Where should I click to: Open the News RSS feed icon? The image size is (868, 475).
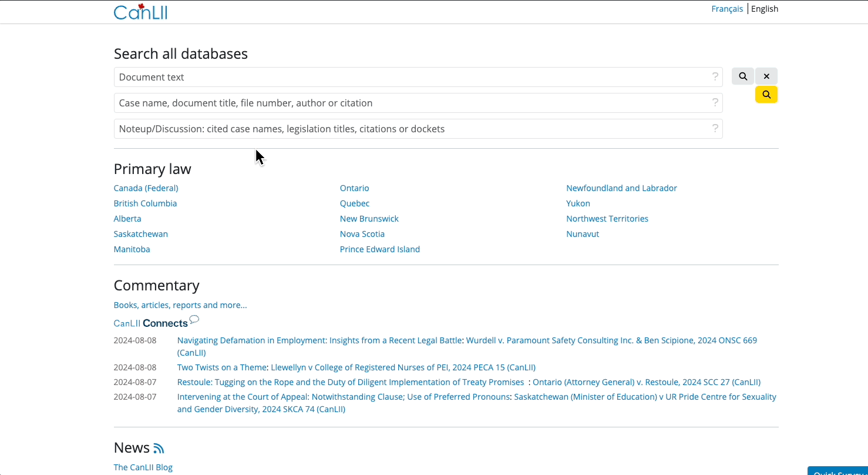point(159,449)
